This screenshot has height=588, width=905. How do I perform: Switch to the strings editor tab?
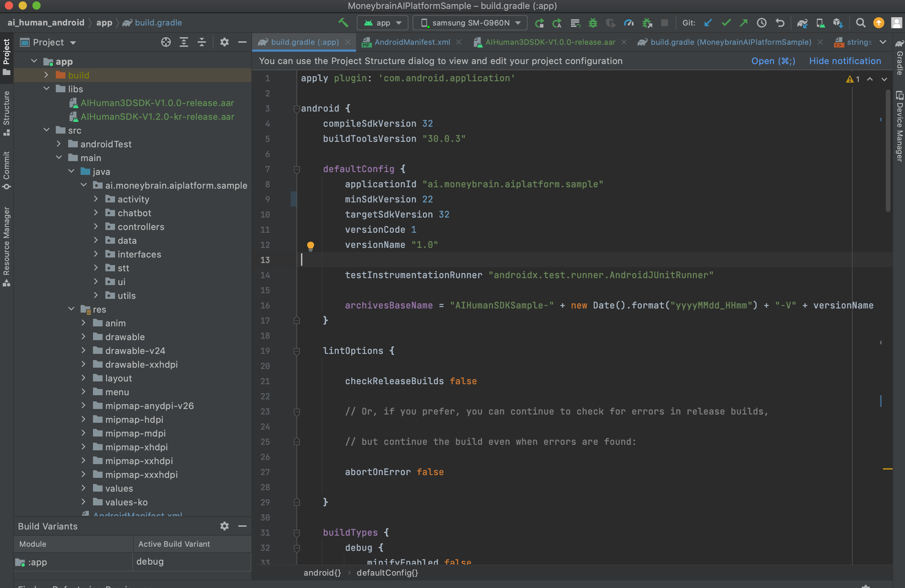click(853, 42)
